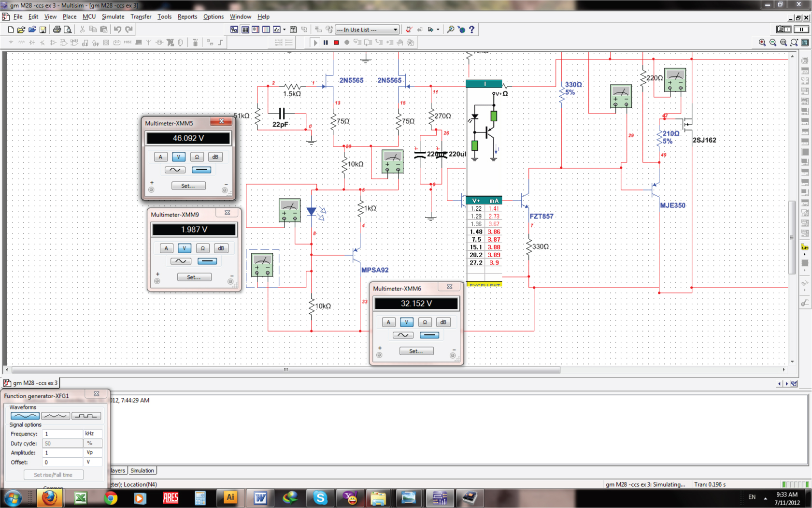Select Ammeter mode on Multimeter-XMM6

[x=388, y=322]
